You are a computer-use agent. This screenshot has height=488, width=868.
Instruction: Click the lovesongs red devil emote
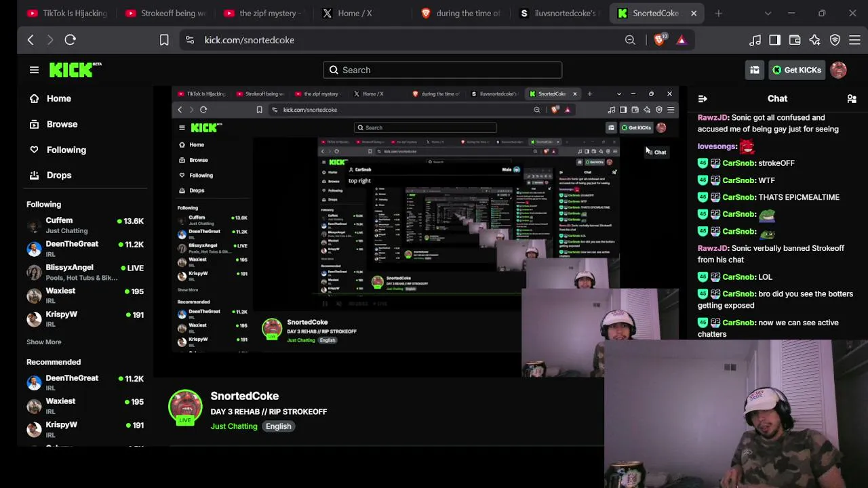coord(747,146)
